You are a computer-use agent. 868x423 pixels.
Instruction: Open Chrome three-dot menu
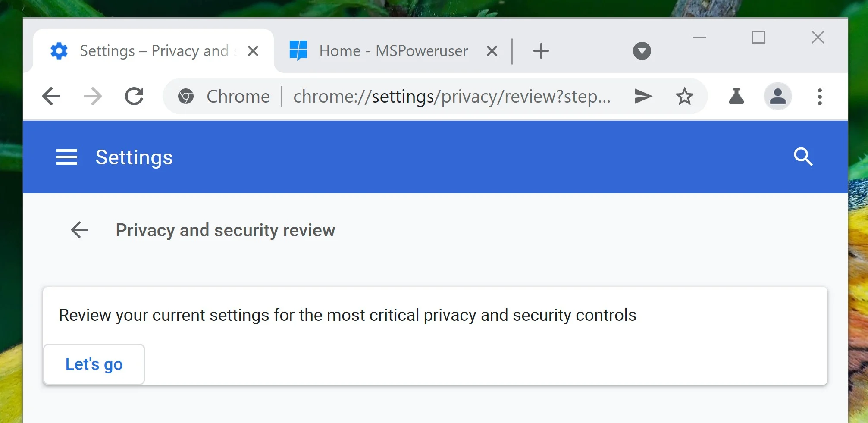point(820,97)
